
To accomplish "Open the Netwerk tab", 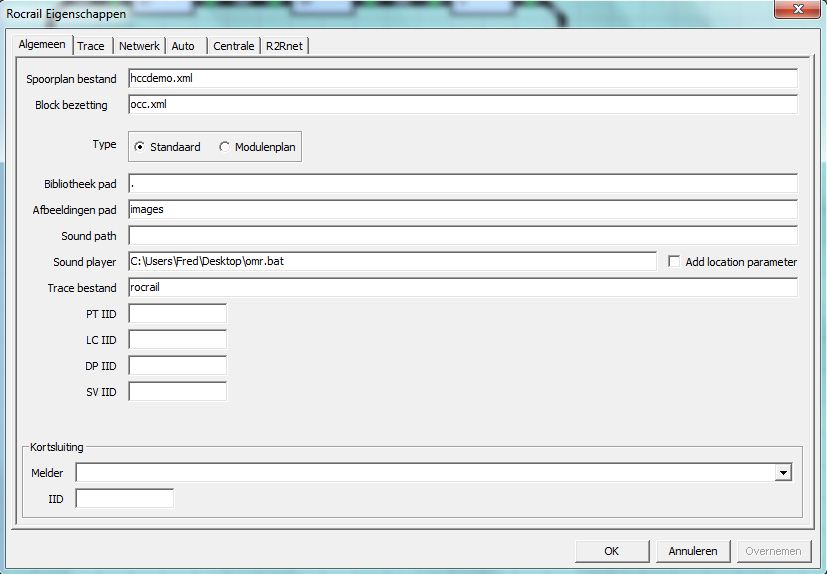I will tap(139, 46).
